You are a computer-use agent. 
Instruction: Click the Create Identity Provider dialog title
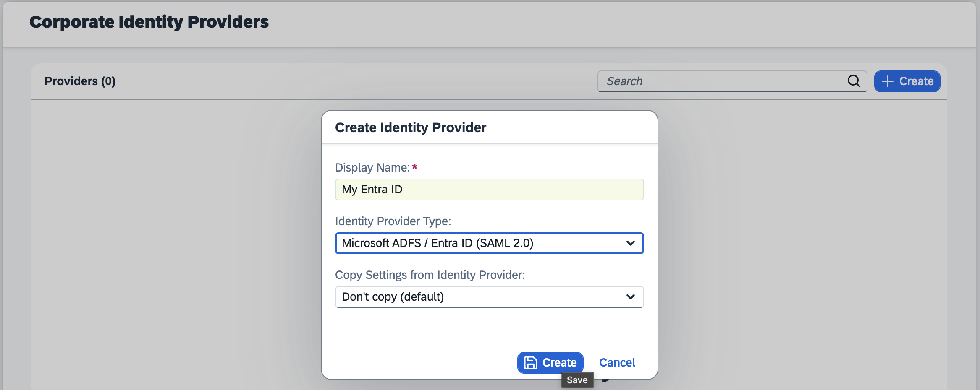point(410,127)
